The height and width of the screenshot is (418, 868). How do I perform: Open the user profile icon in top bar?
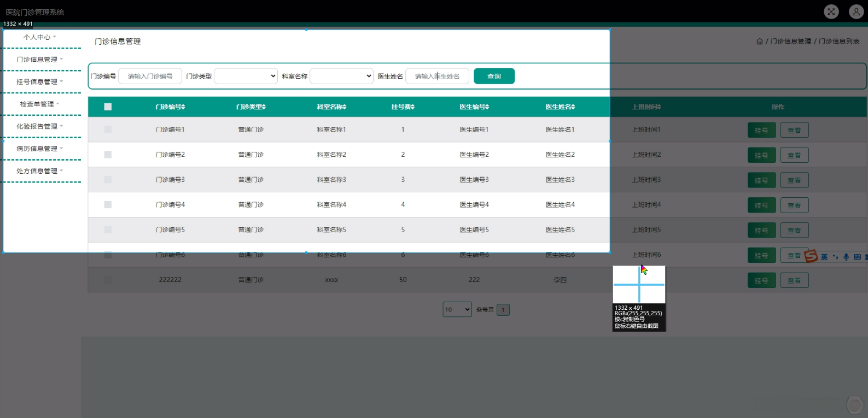(x=856, y=11)
